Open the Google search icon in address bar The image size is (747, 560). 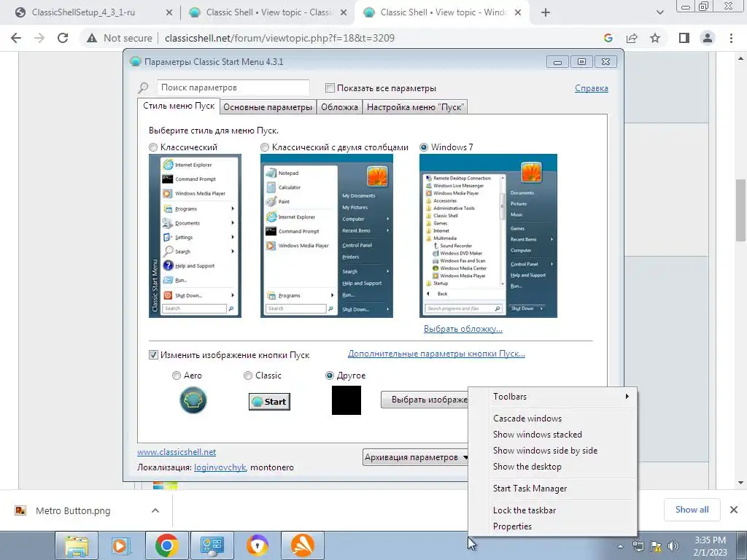(x=608, y=38)
